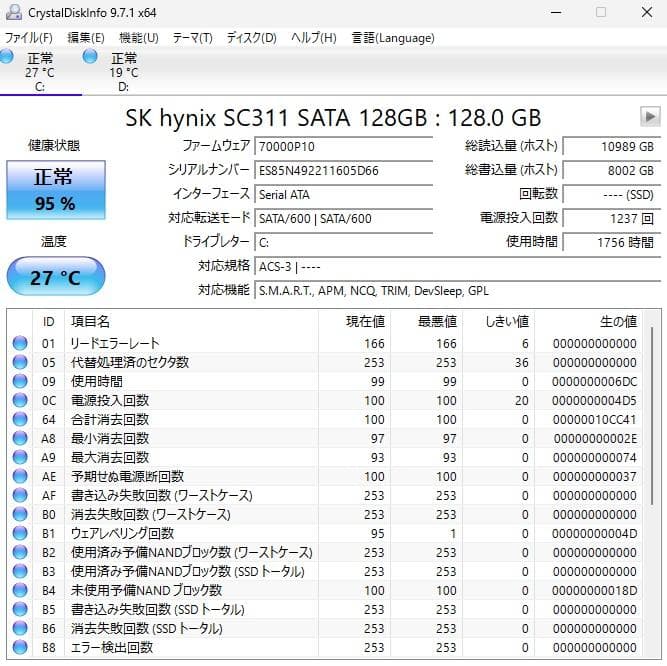Viewport: 667px width, 666px height.
Task: Click the transfer mode field SATA/600 | SATA/600
Action: coord(343,219)
